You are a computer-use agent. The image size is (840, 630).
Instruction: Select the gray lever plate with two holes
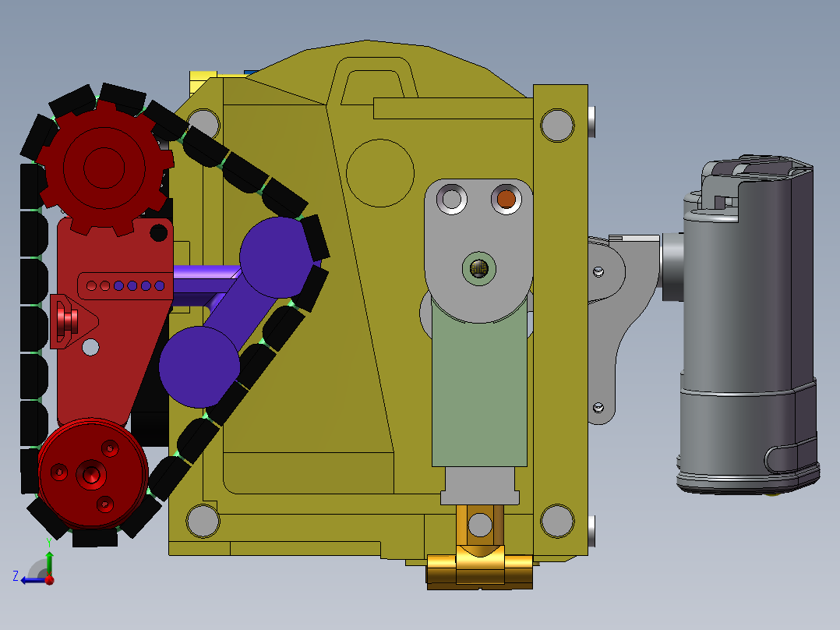pos(478,250)
